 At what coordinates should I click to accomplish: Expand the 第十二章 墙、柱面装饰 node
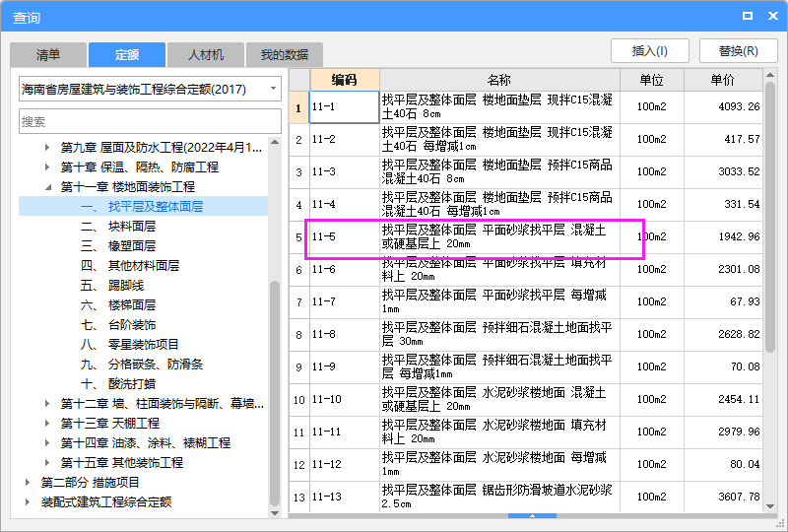click(x=47, y=404)
